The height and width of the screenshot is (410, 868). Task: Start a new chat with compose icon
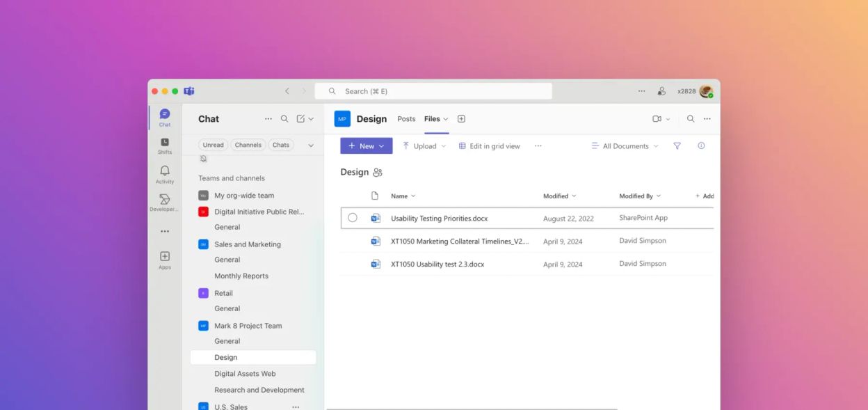(x=300, y=118)
